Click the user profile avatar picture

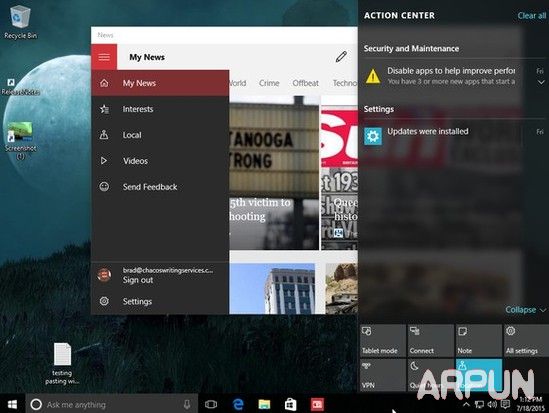[104, 275]
